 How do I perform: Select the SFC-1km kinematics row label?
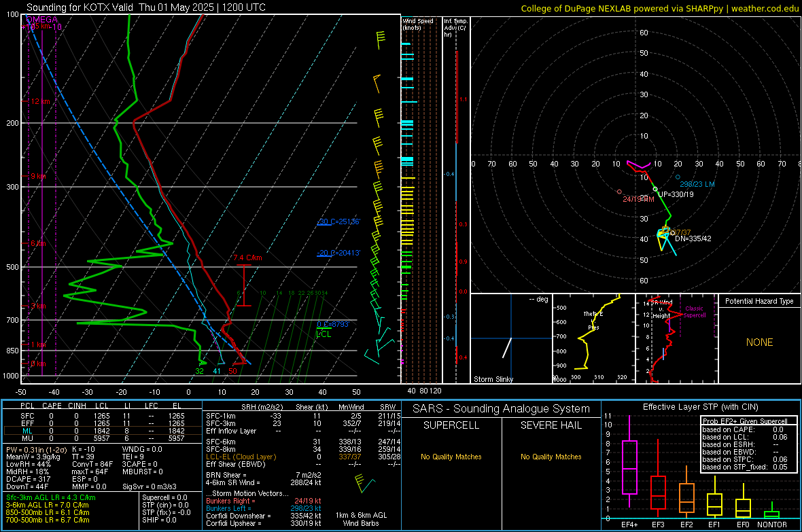(x=221, y=416)
